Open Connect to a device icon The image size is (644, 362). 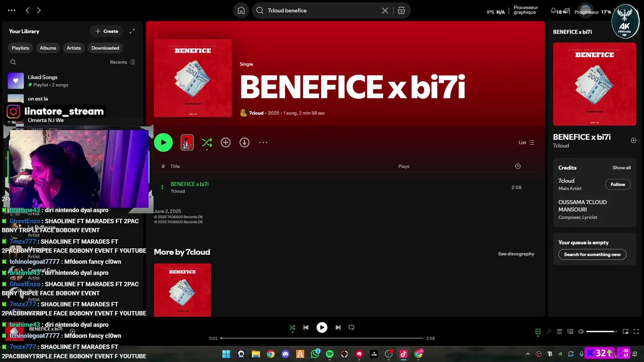[x=570, y=332]
